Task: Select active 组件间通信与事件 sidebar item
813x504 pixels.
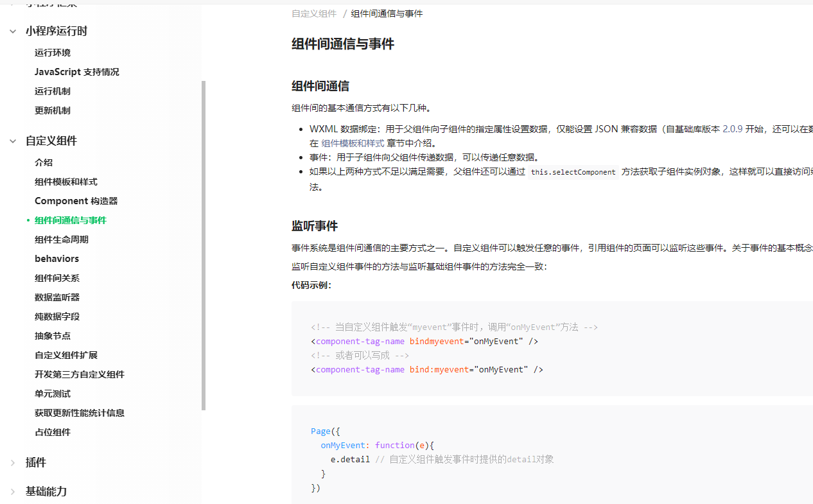Action: [x=71, y=220]
